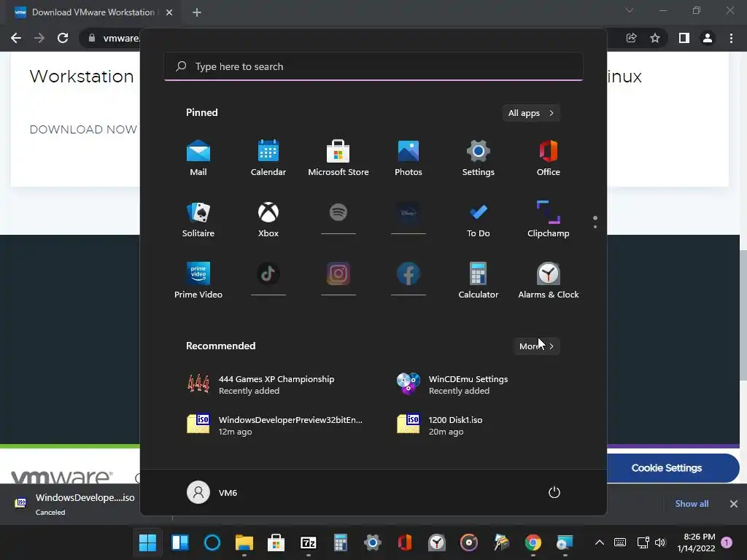The height and width of the screenshot is (560, 747).
Task: Open Chrome tab search dropdown arrow
Action: 630,10
